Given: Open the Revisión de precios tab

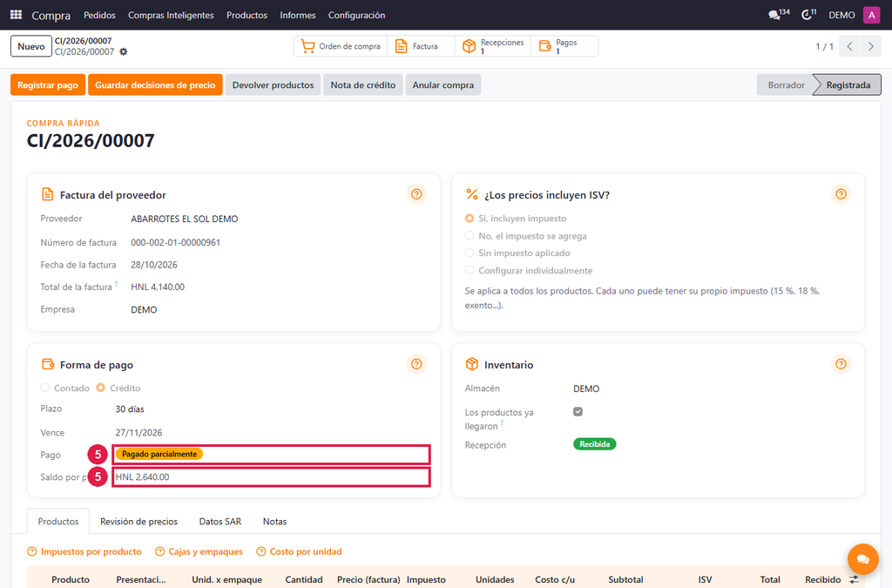Looking at the screenshot, I should coord(139,522).
